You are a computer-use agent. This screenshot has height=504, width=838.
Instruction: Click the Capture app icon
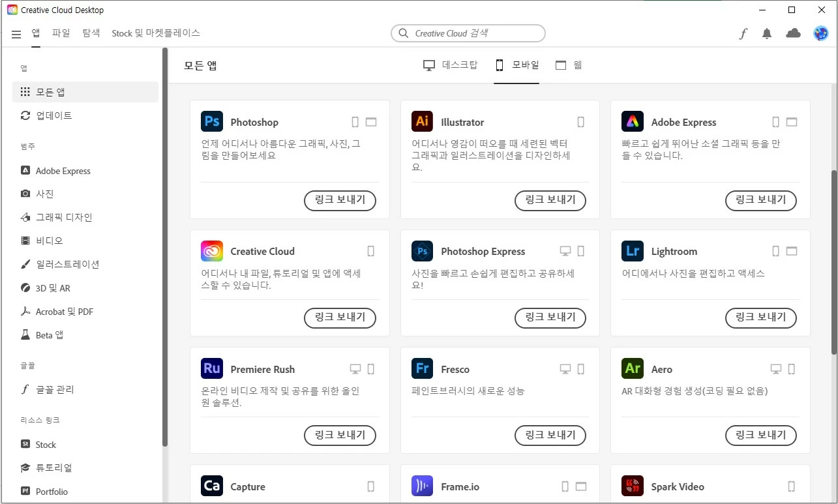(x=212, y=486)
